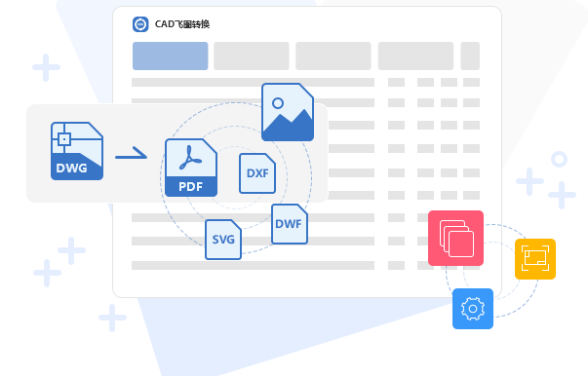Open the red stacked-pages batch icon

click(455, 239)
